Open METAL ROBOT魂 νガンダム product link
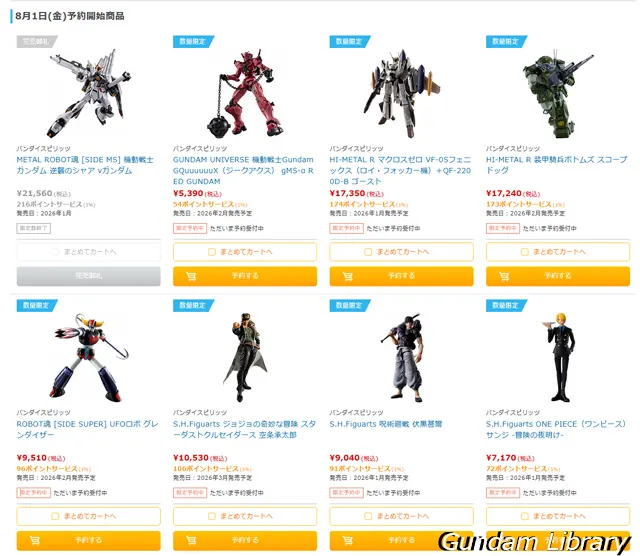 point(85,165)
